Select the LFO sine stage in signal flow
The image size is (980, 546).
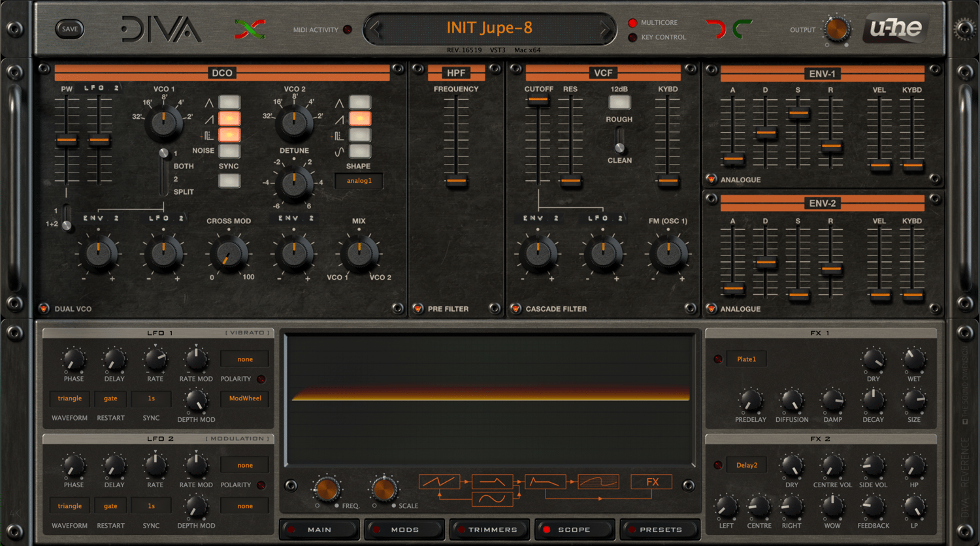click(492, 500)
